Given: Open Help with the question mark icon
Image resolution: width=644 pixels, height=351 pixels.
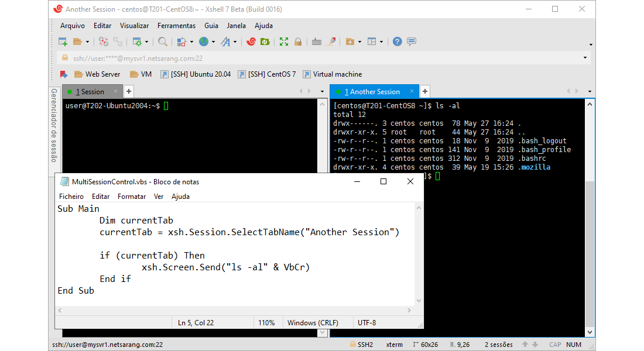Looking at the screenshot, I should (397, 42).
